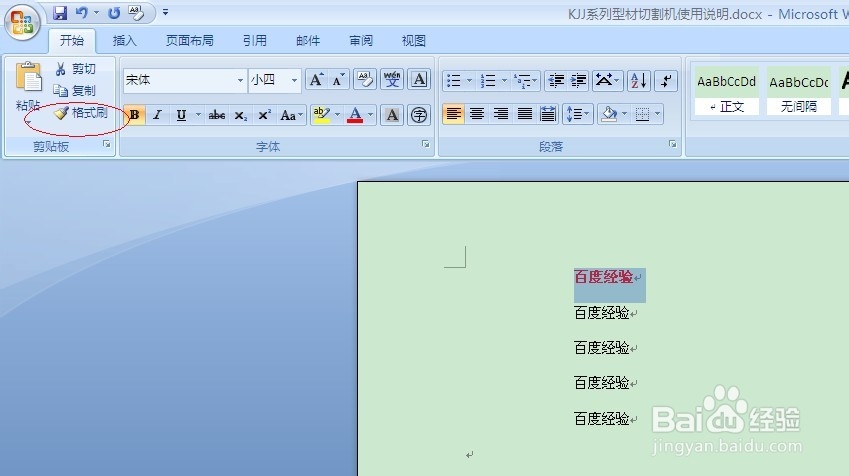This screenshot has height=476, width=849.
Task: Open Asian layout text tool
Action: coord(608,81)
